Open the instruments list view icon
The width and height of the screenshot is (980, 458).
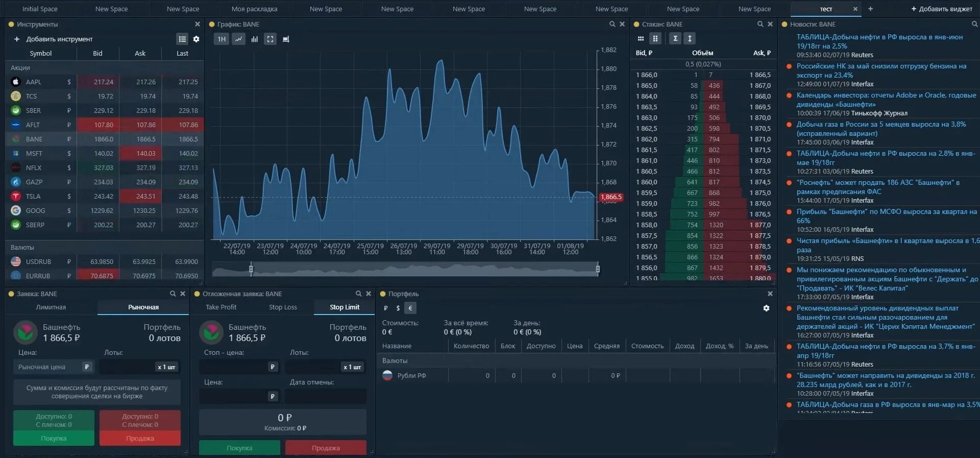pos(182,39)
